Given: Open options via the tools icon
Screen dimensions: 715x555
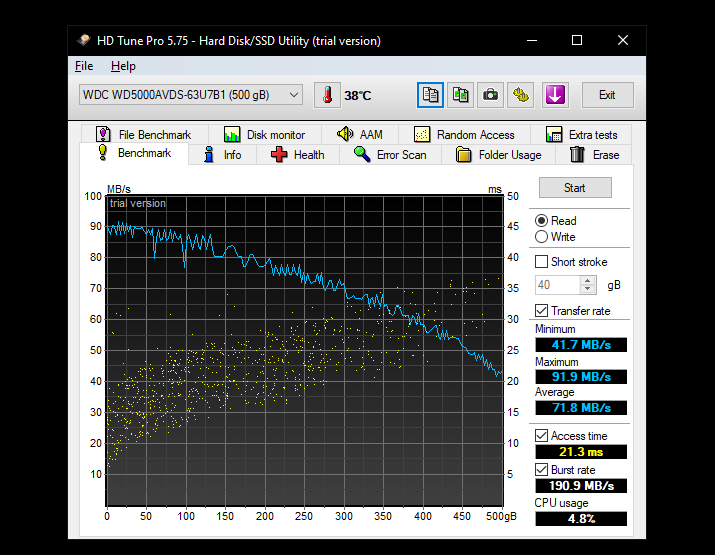Looking at the screenshot, I should [x=521, y=95].
